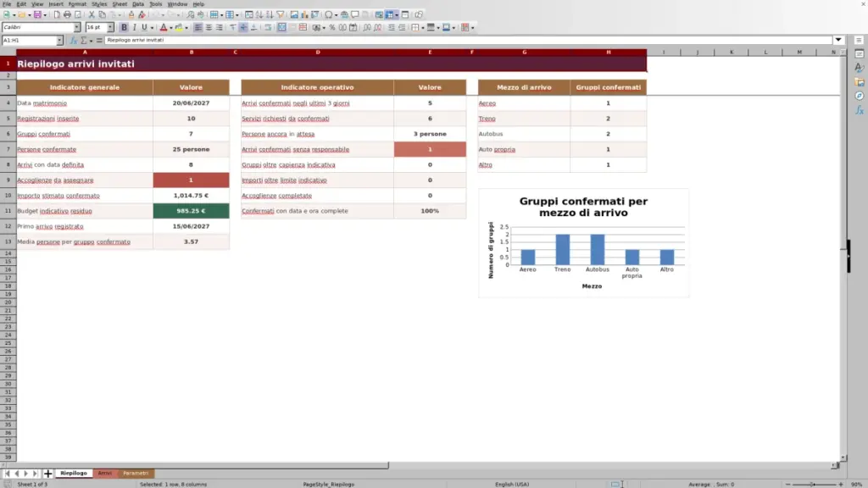
Task: Open the font color dropdown arrow
Action: (171, 28)
